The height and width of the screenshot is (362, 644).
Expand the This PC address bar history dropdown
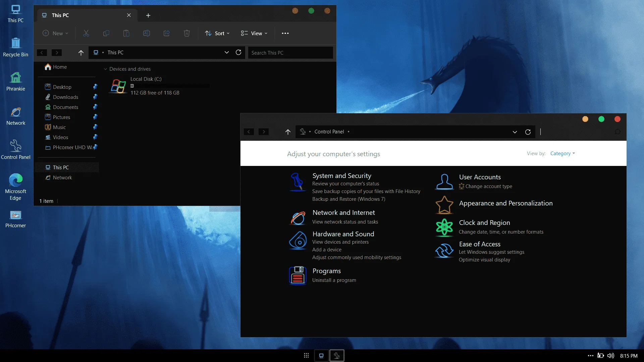(x=227, y=52)
